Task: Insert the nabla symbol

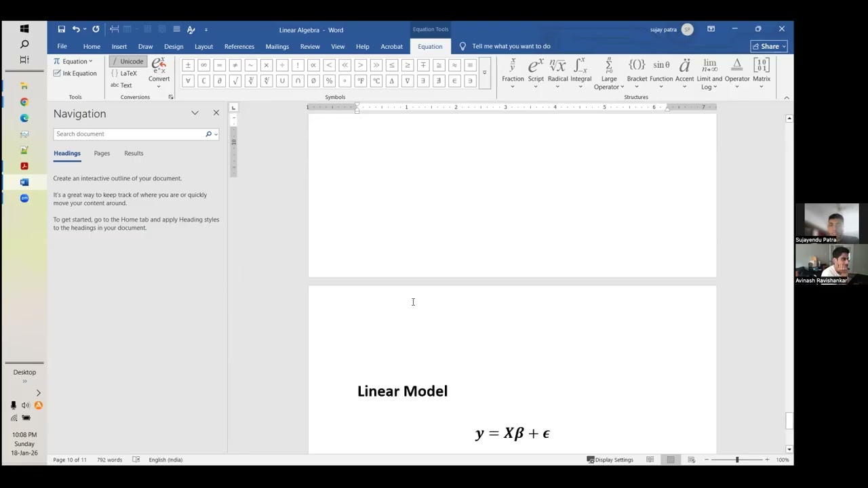Action: (407, 81)
